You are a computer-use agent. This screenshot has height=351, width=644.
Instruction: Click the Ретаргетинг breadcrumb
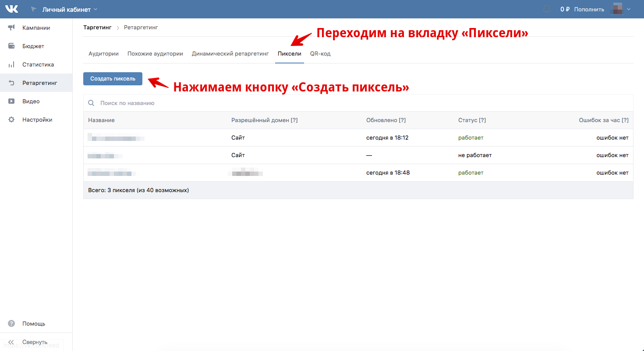141,27
